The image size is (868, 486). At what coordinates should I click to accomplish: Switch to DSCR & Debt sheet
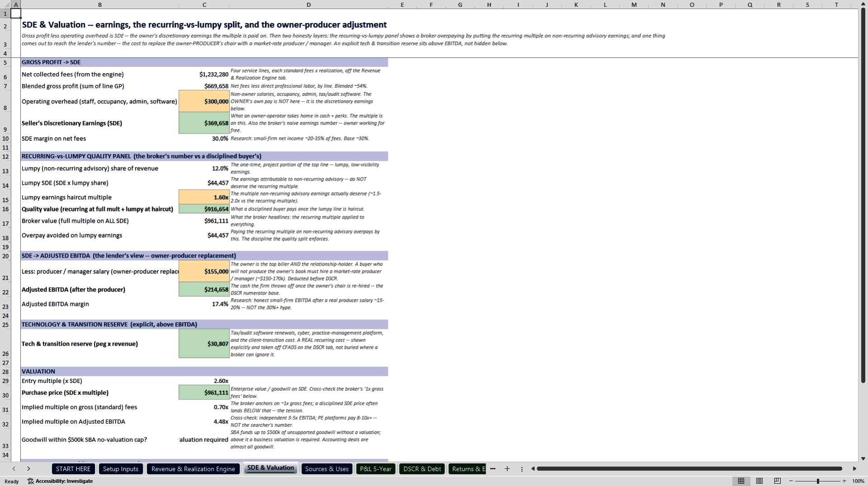click(422, 469)
